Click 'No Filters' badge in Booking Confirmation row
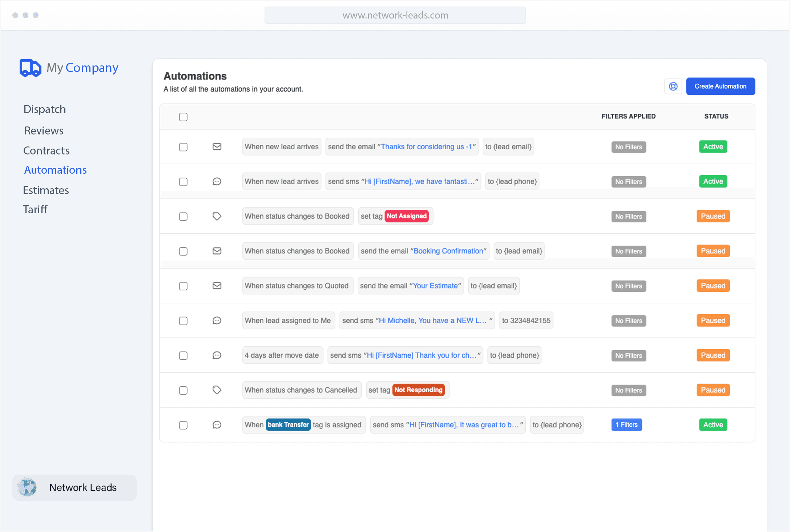The height and width of the screenshot is (532, 790). [629, 251]
